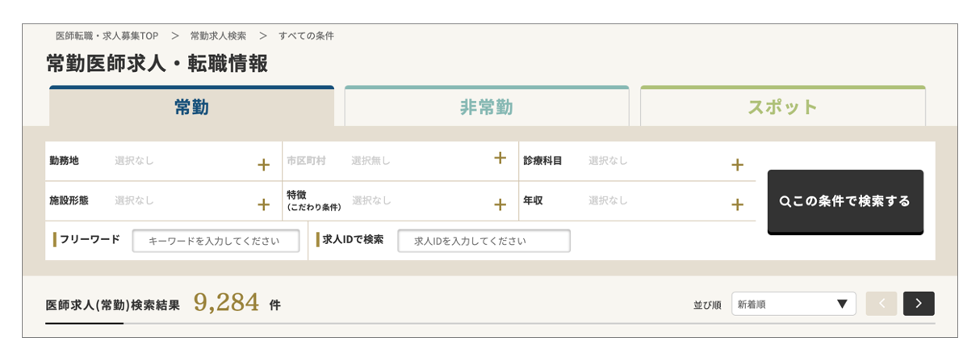Go to next page with right arrow

(919, 304)
